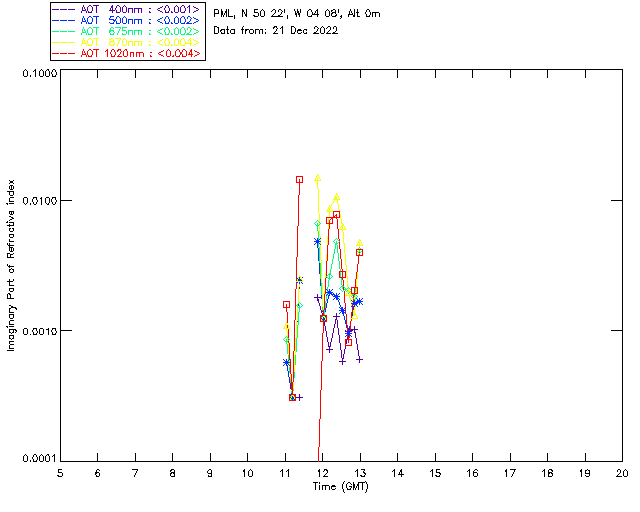Click the x-axis label 14
The height and width of the screenshot is (512, 640).
click(x=398, y=473)
